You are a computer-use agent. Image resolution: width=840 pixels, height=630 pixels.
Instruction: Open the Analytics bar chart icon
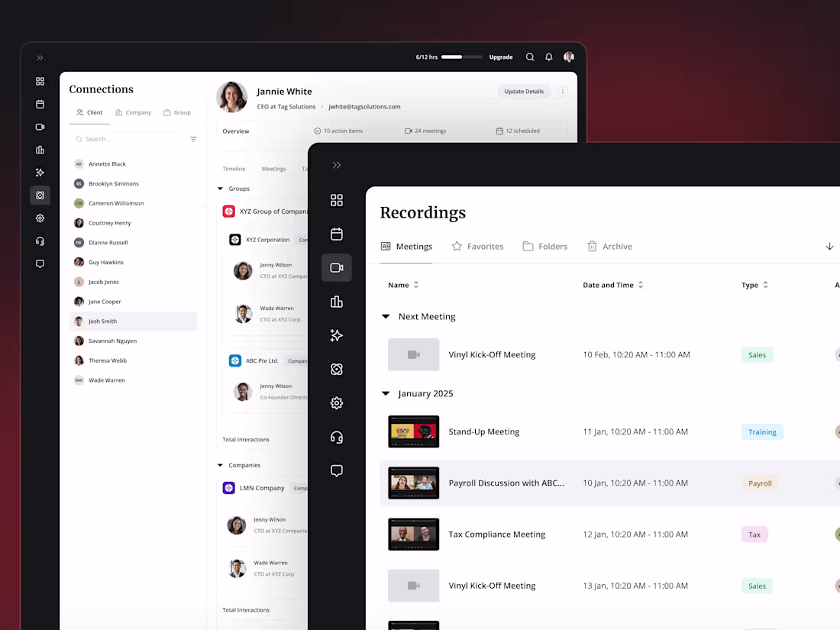click(x=337, y=302)
